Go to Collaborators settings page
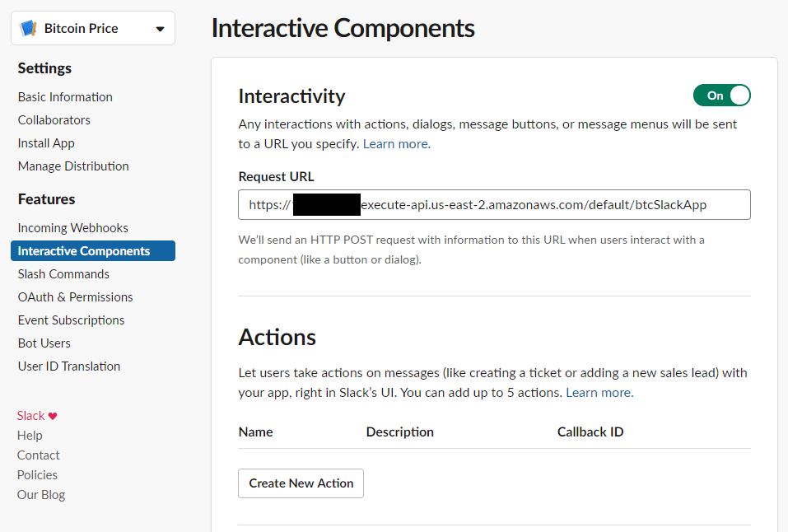The image size is (788, 532). (54, 120)
